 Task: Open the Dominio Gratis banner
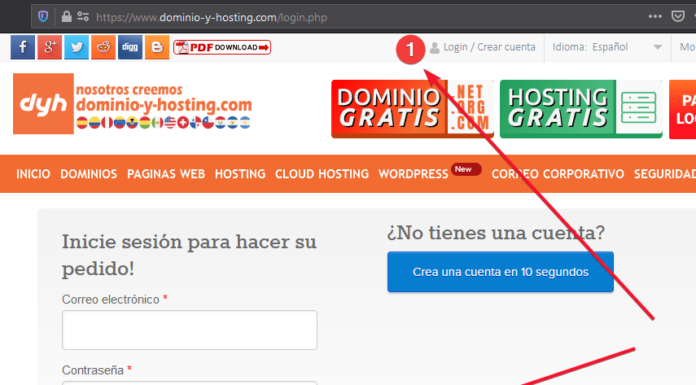pos(412,109)
